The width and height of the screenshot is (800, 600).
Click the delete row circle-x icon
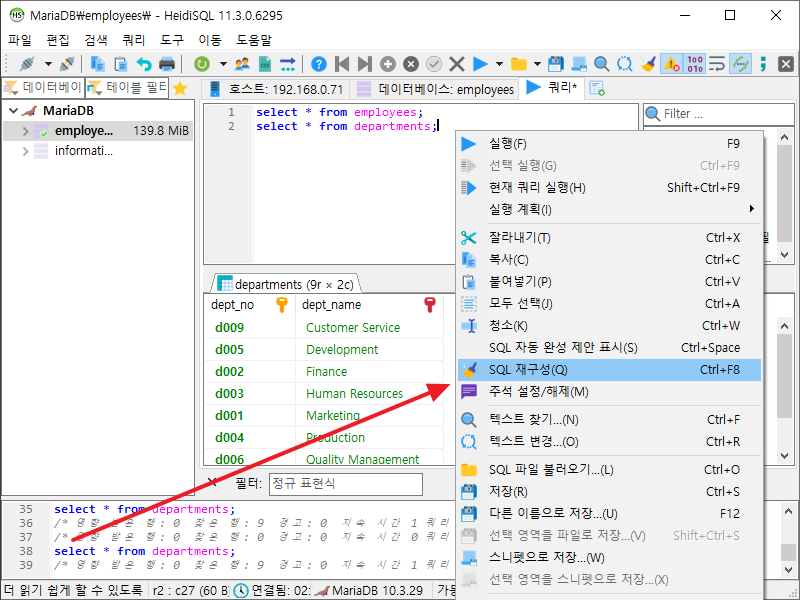411,64
